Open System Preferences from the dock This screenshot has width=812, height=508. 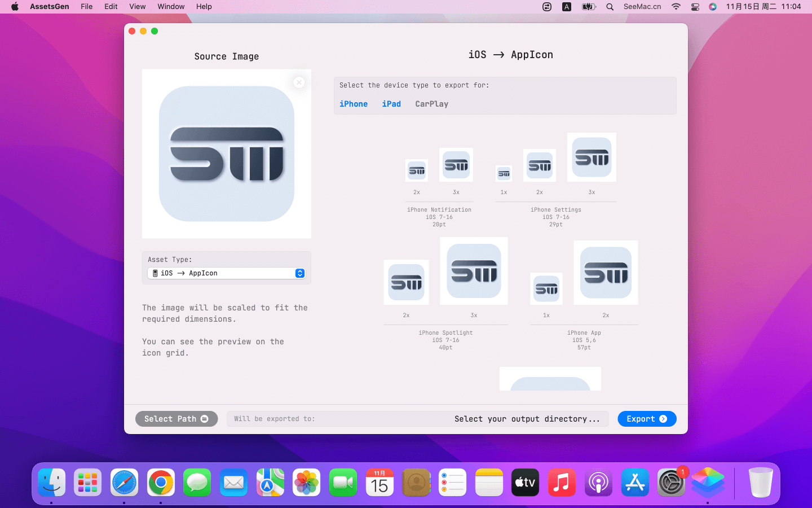(x=671, y=483)
